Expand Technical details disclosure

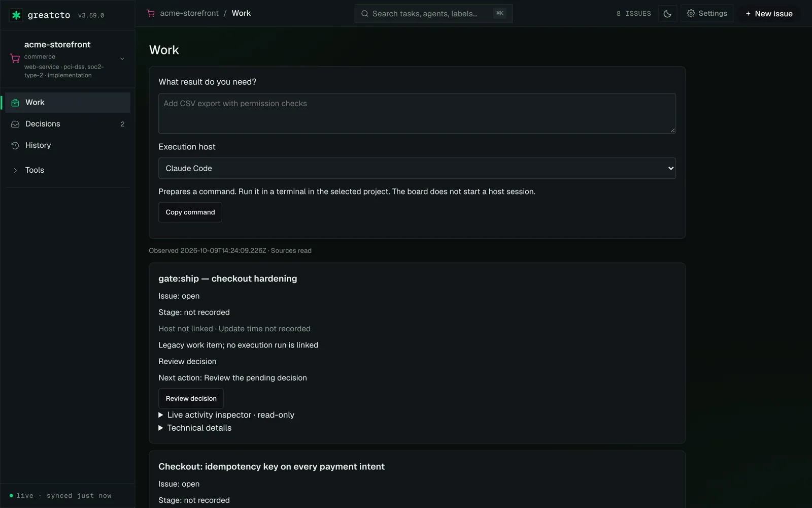195,428
